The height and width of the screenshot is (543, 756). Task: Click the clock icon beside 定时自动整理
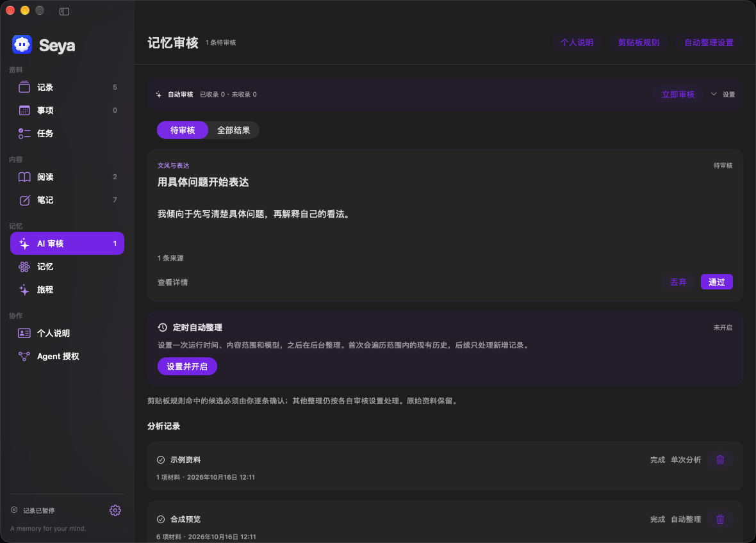pyautogui.click(x=163, y=327)
